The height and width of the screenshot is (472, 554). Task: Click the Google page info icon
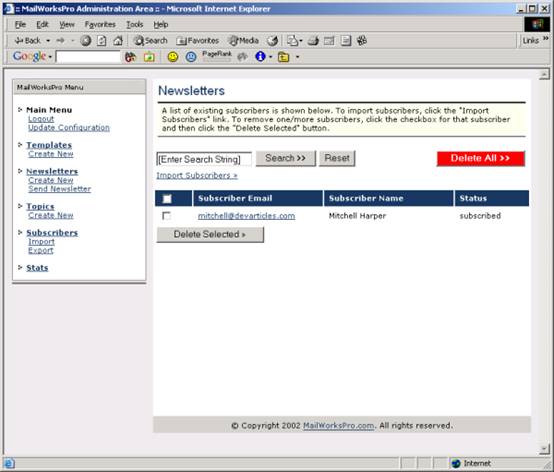tap(260, 57)
